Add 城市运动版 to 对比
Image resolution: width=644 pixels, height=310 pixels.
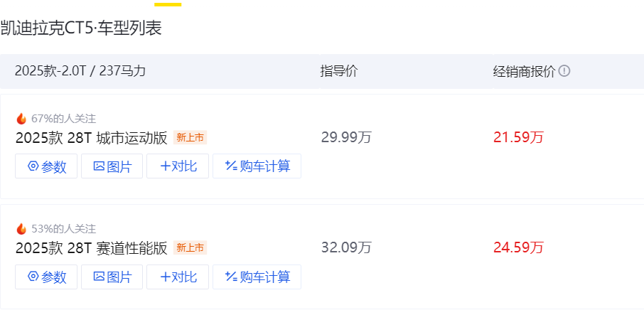[178, 166]
